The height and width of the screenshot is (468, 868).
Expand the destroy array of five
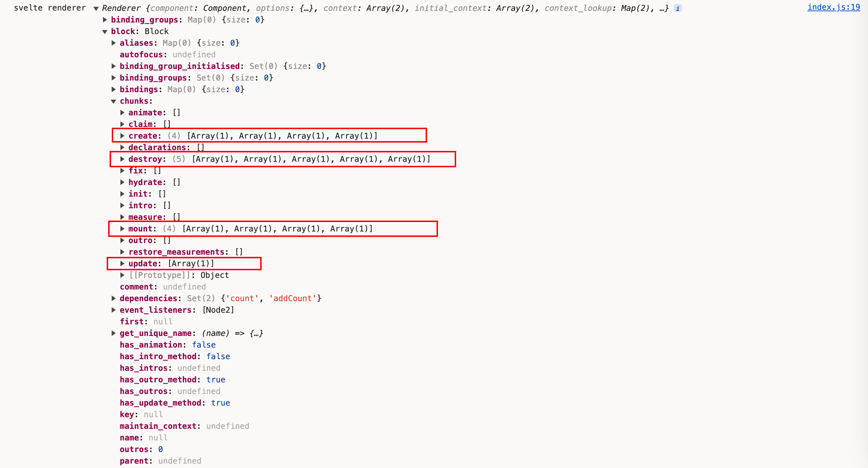(122, 159)
